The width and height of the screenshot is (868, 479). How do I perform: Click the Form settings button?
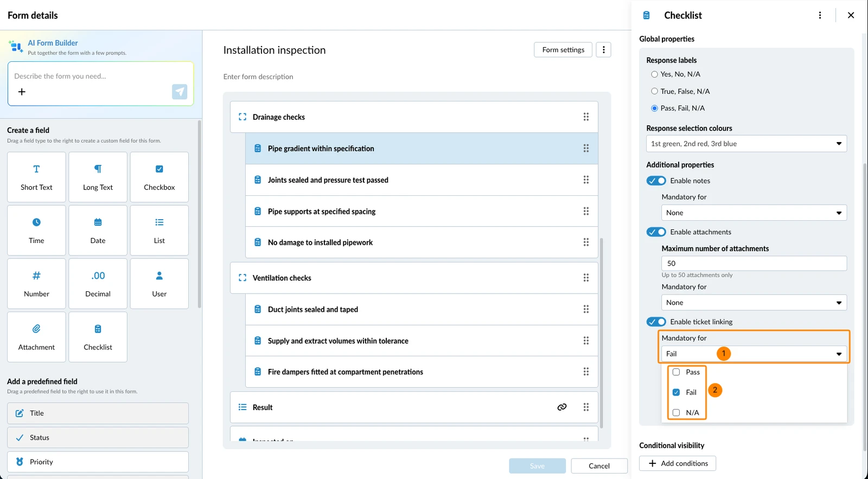(563, 50)
